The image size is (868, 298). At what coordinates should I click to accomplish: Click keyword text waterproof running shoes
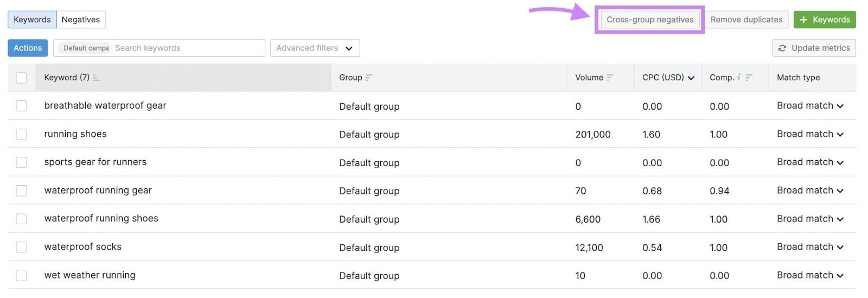(x=101, y=219)
